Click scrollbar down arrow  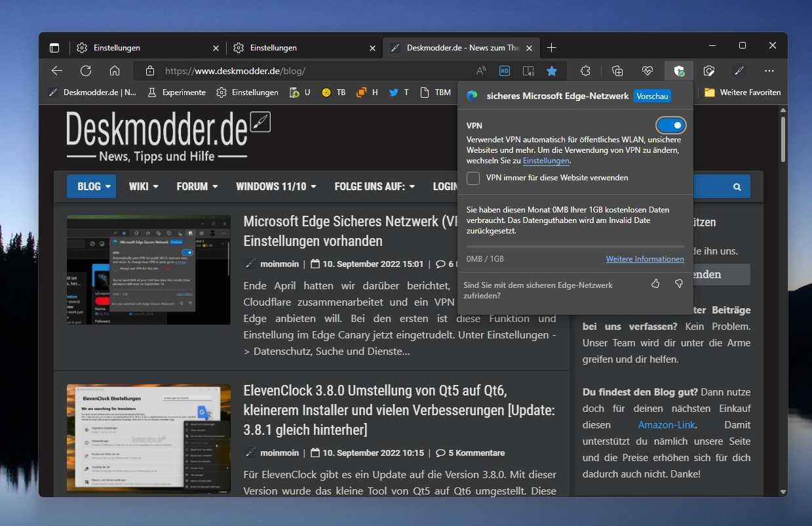(x=783, y=491)
